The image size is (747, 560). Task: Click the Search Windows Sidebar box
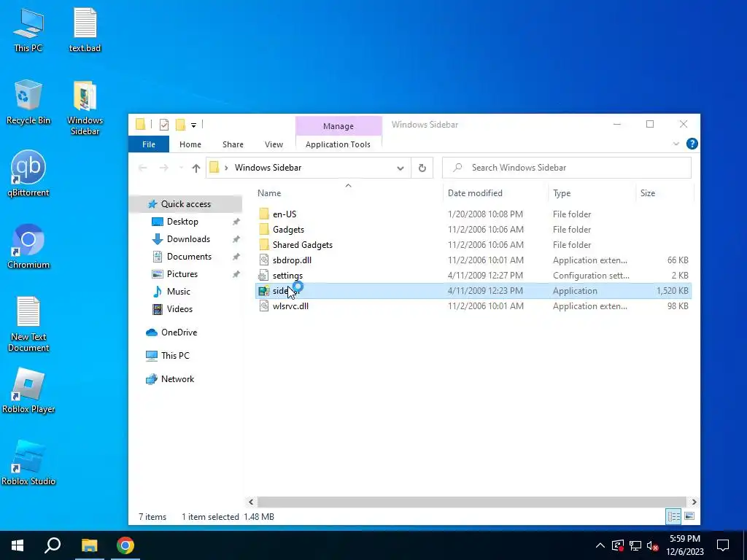tap(566, 168)
